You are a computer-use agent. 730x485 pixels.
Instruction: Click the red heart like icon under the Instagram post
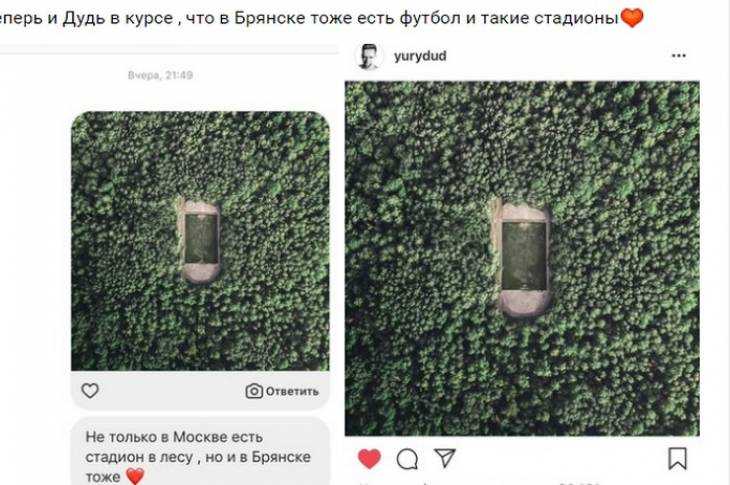(x=369, y=458)
